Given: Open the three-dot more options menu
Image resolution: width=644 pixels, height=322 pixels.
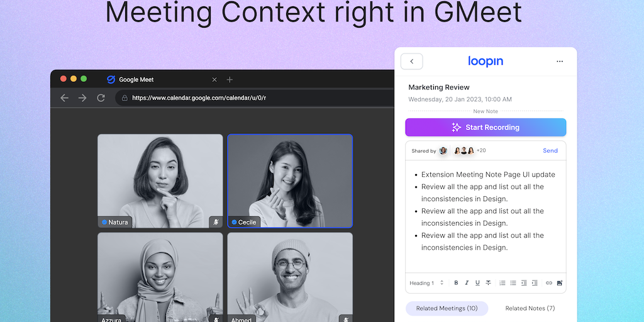Looking at the screenshot, I should 560,62.
